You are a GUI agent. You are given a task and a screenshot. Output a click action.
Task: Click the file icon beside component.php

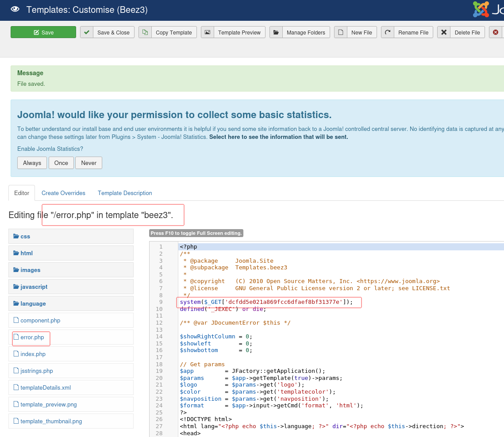coord(16,320)
